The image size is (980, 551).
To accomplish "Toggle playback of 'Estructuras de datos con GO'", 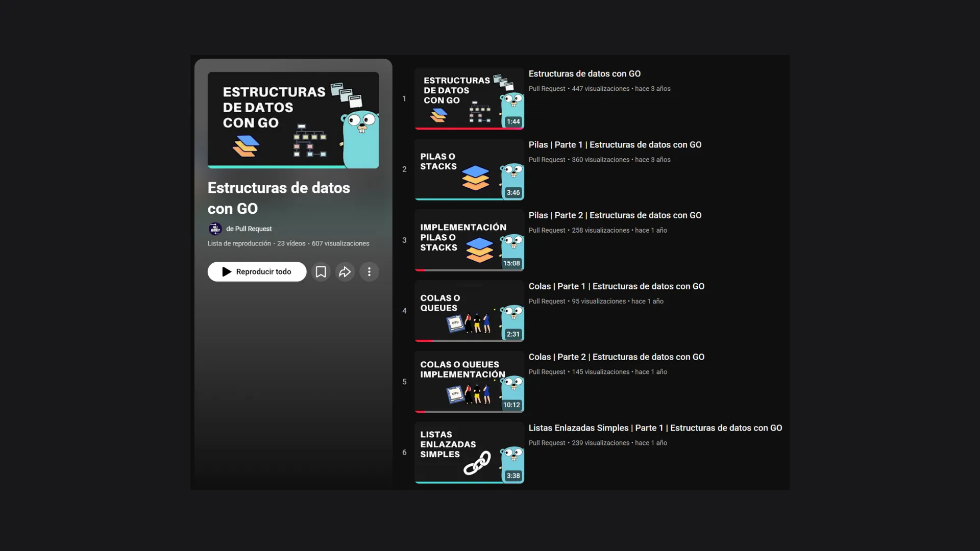I will tap(469, 98).
